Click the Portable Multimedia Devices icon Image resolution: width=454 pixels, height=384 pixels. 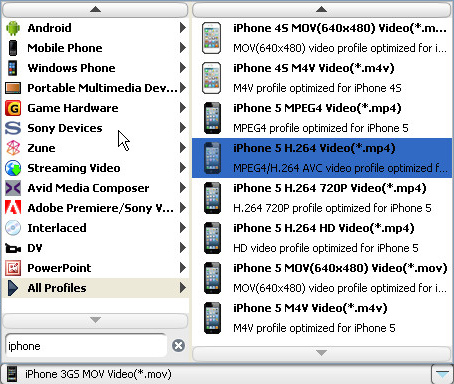13,88
